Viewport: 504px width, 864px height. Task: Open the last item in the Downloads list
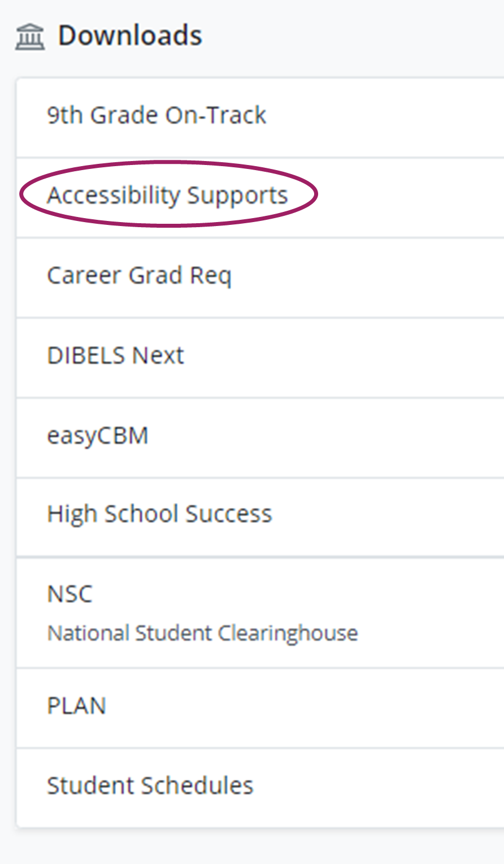click(150, 785)
